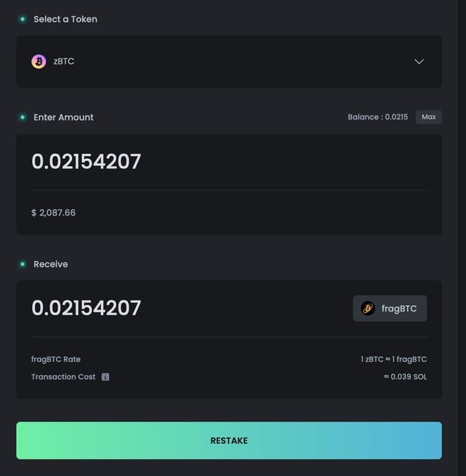Click the fragBTC token icon
Image resolution: width=466 pixels, height=476 pixels.
pos(368,309)
